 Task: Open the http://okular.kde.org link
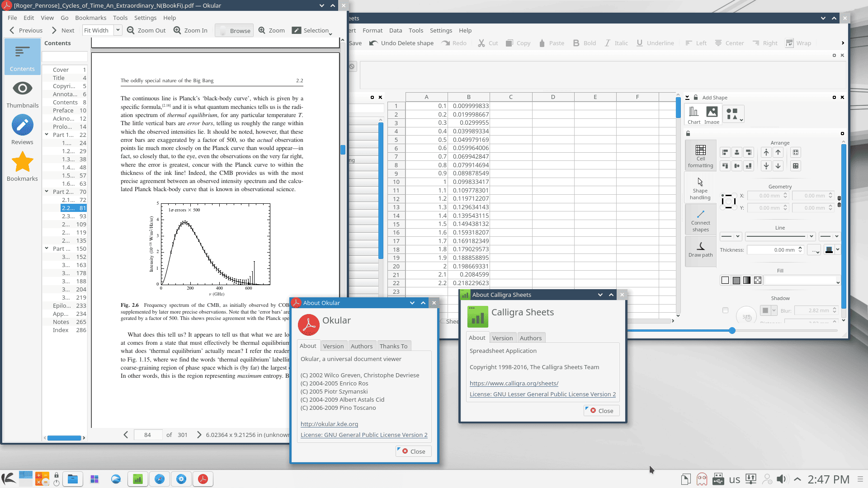coord(329,424)
